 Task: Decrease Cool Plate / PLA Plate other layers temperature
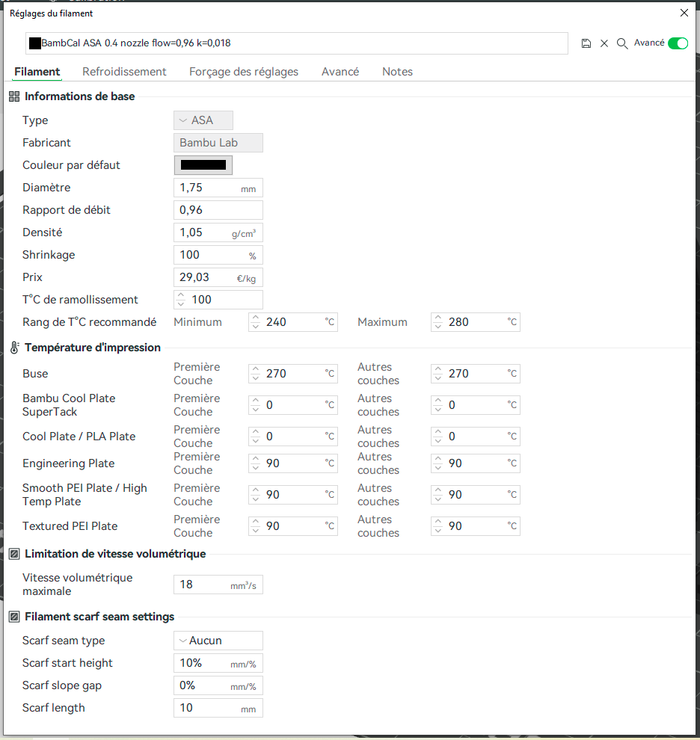pyautogui.click(x=437, y=441)
